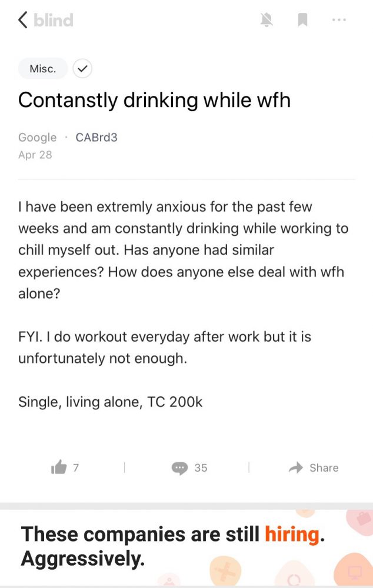Click the like count of 7

pos(76,467)
